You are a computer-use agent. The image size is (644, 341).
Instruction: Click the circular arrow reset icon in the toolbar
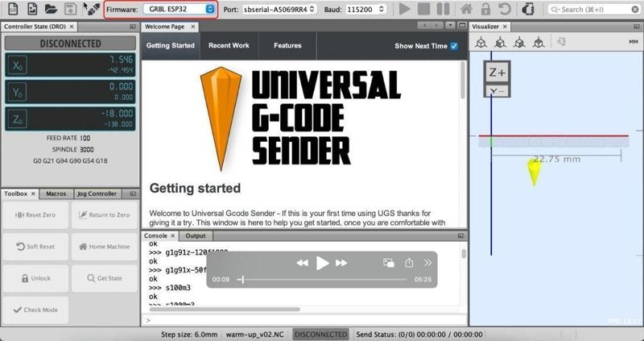pos(505,9)
